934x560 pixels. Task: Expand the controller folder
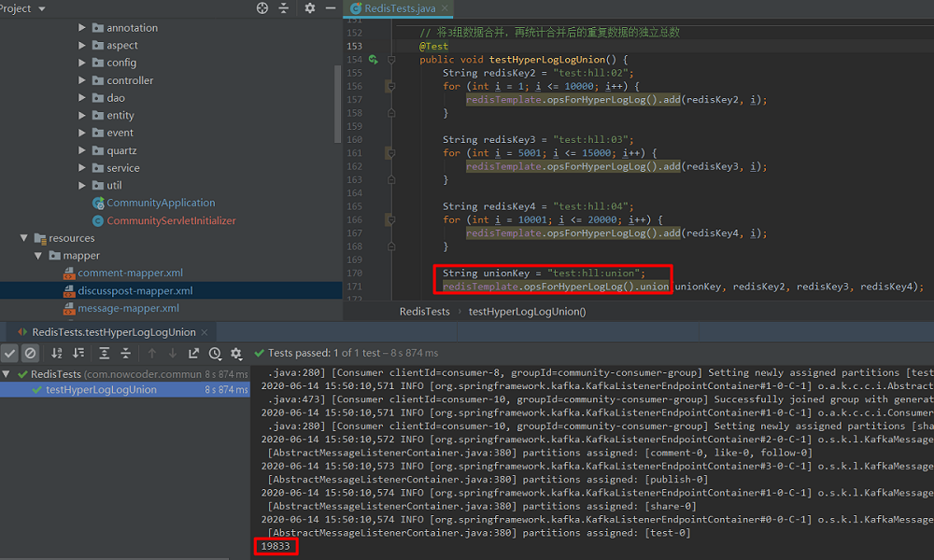(82, 79)
